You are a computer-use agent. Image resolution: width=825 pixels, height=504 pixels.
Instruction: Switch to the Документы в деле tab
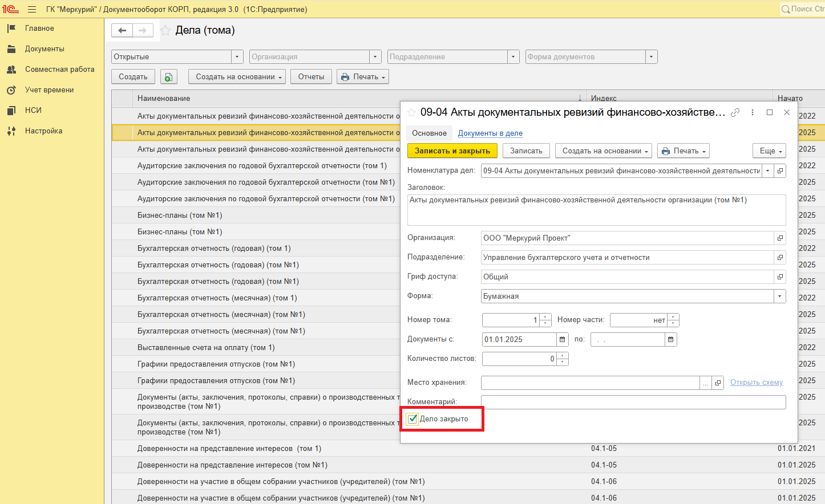[x=490, y=133]
